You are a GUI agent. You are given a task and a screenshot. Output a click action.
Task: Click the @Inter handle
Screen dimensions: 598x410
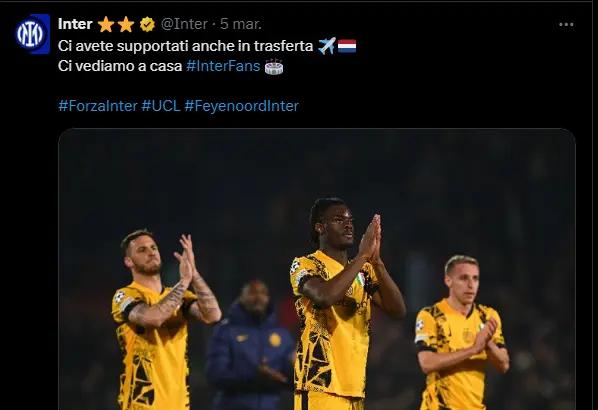pos(184,24)
